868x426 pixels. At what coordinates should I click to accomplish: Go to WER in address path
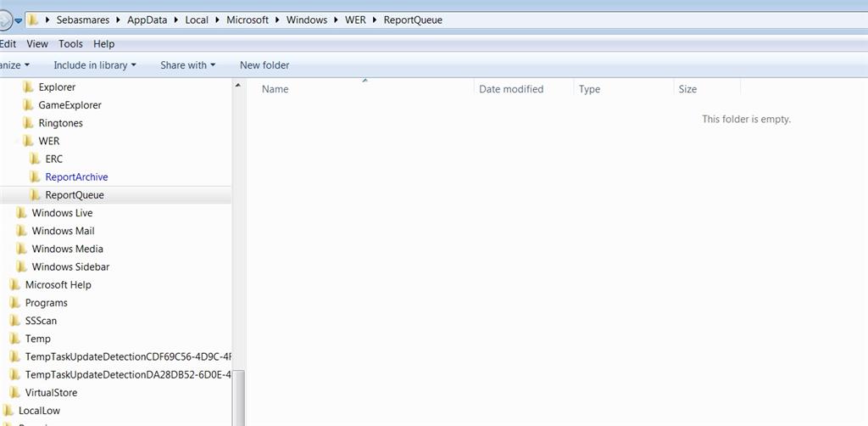tap(355, 20)
